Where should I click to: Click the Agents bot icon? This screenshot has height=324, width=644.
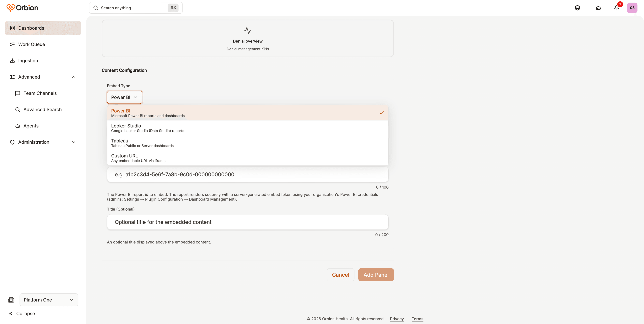tap(17, 126)
